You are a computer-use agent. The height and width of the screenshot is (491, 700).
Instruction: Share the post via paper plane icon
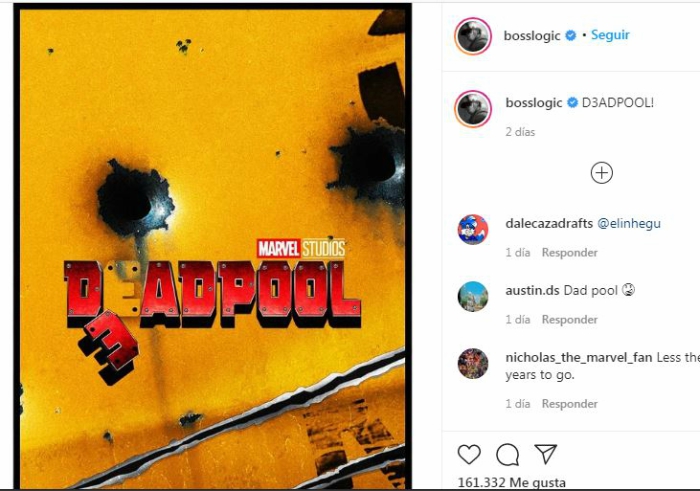click(545, 455)
